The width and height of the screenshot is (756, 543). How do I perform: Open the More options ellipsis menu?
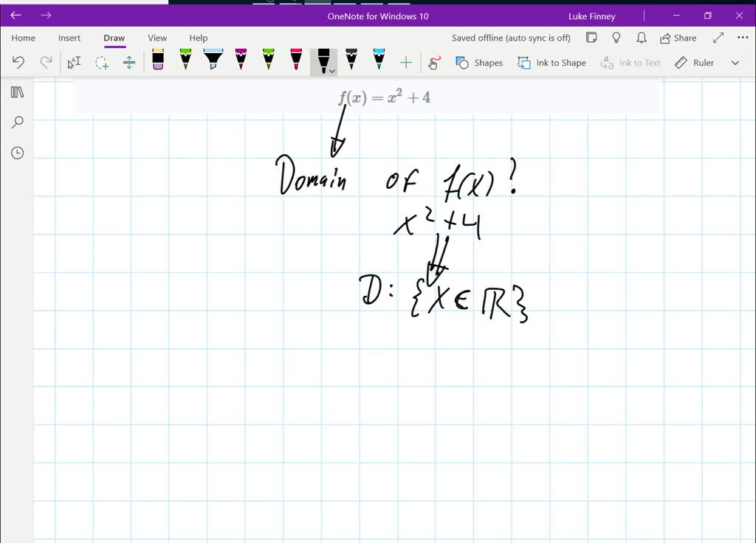pyautogui.click(x=742, y=38)
